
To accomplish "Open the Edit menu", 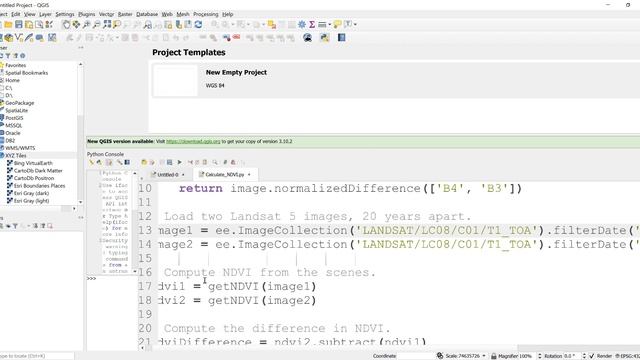I will [x=16, y=14].
